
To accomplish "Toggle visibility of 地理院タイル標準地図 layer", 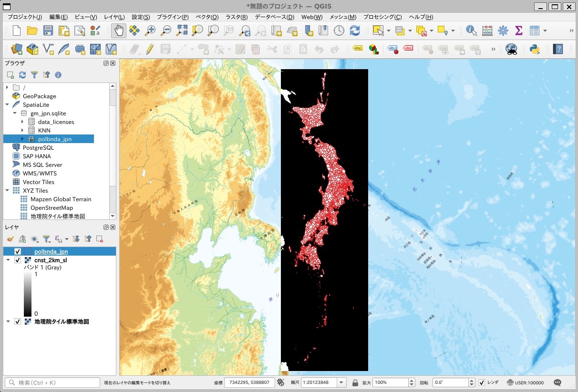I will tap(18, 321).
